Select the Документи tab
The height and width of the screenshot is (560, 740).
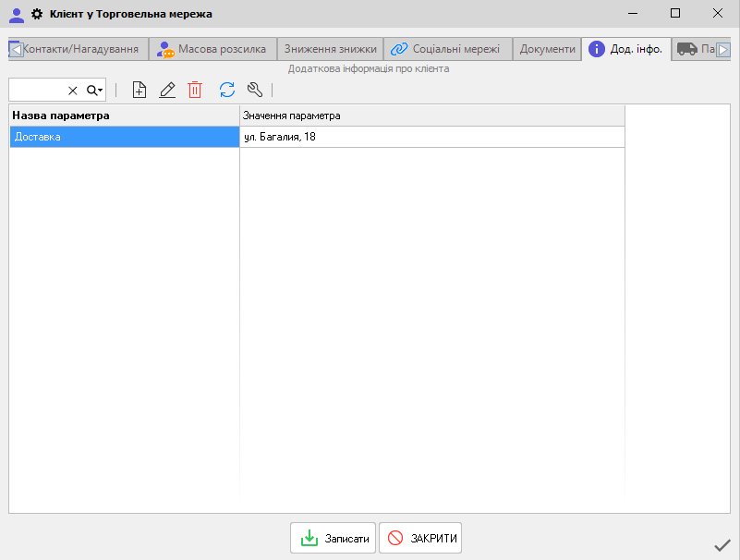click(x=547, y=49)
